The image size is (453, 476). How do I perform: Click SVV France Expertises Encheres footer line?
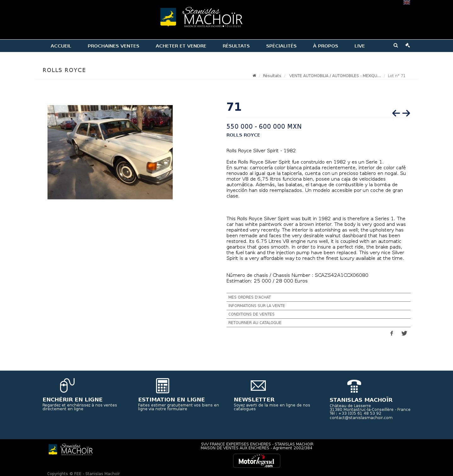coord(257,444)
